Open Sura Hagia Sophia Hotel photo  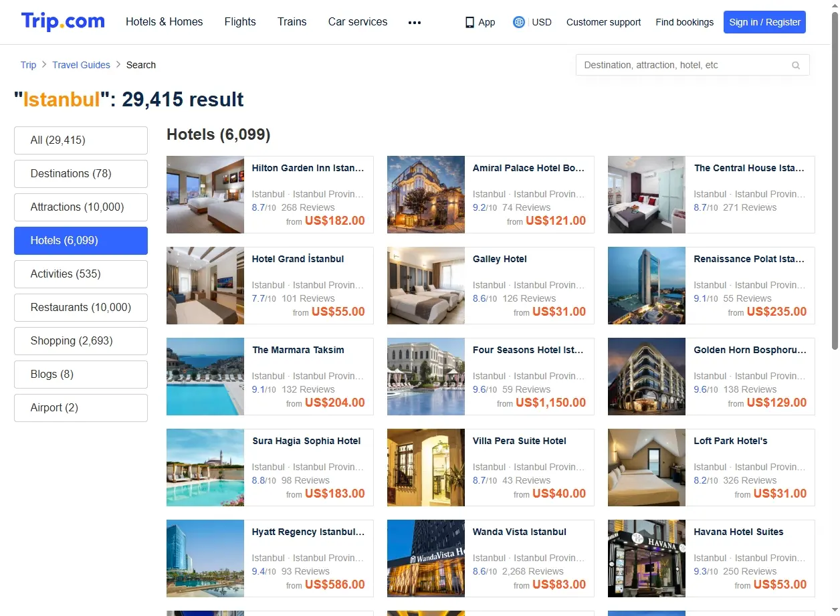[x=205, y=468]
